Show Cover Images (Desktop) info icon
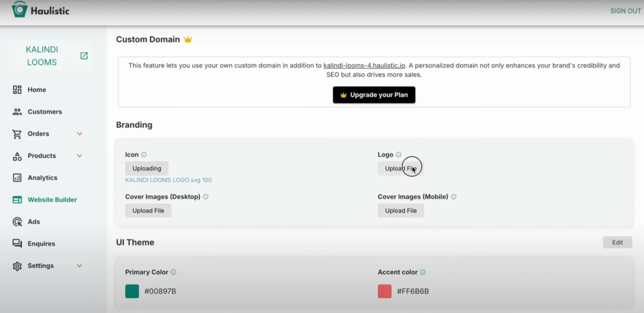The image size is (644, 313). (x=206, y=197)
